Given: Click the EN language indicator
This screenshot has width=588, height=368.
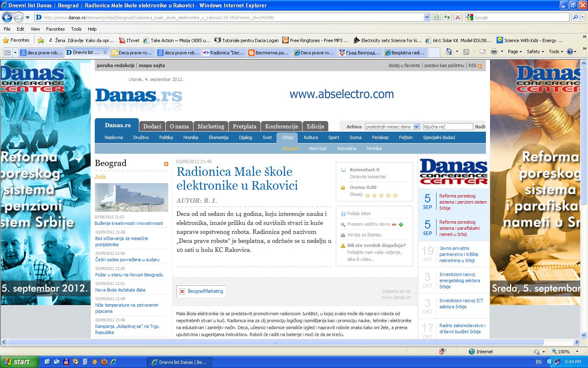Looking at the screenshot, I should point(538,362).
